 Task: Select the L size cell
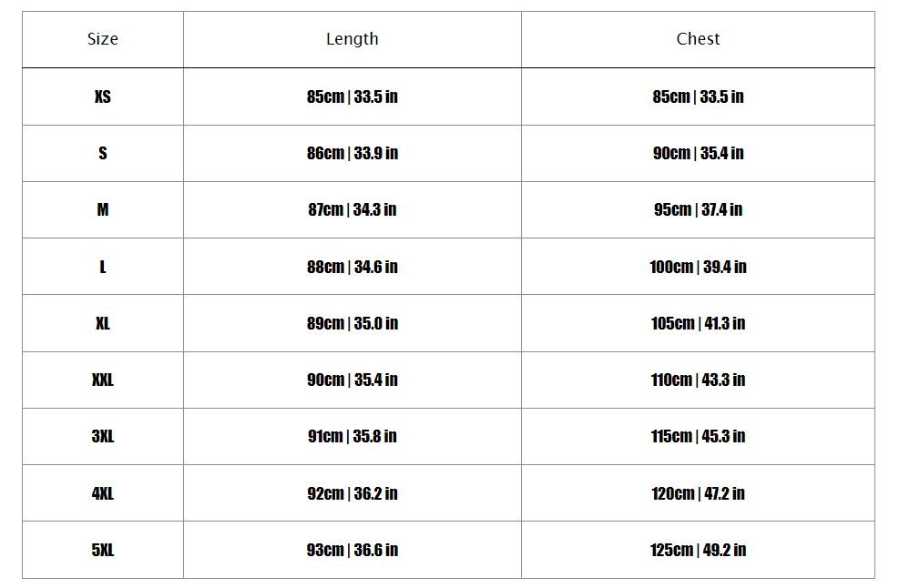pyautogui.click(x=103, y=267)
